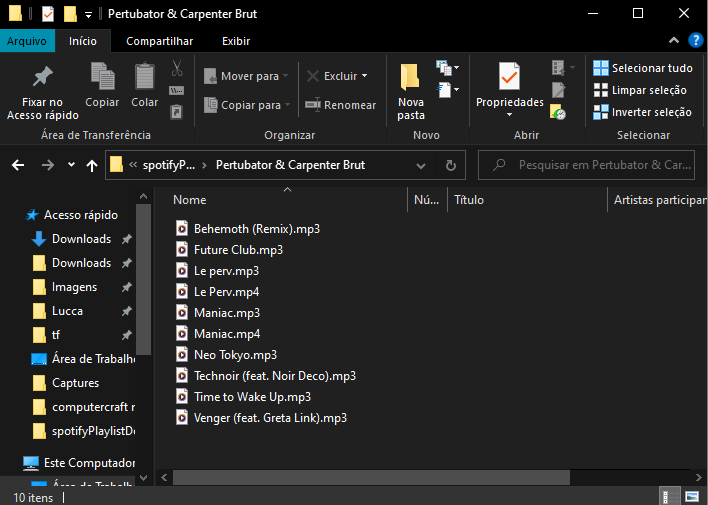Image resolution: width=708 pixels, height=505 pixels.
Task: Click the Propriedades checkmark icon
Action: [x=509, y=76]
